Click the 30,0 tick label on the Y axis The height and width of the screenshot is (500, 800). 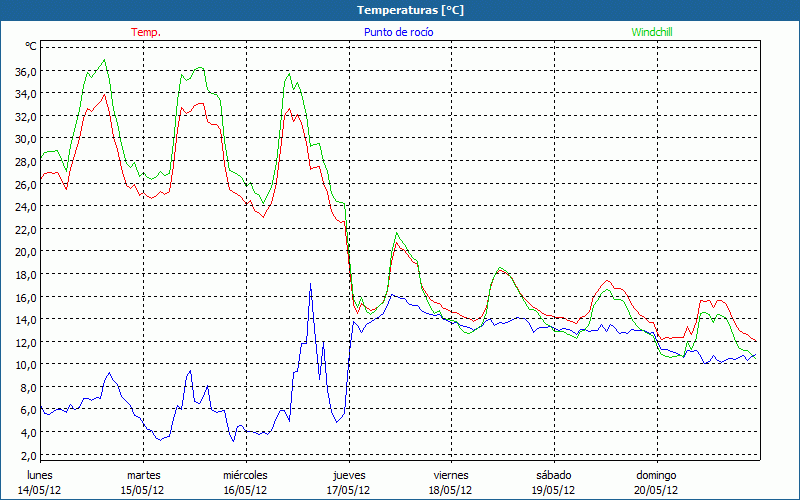pyautogui.click(x=25, y=138)
